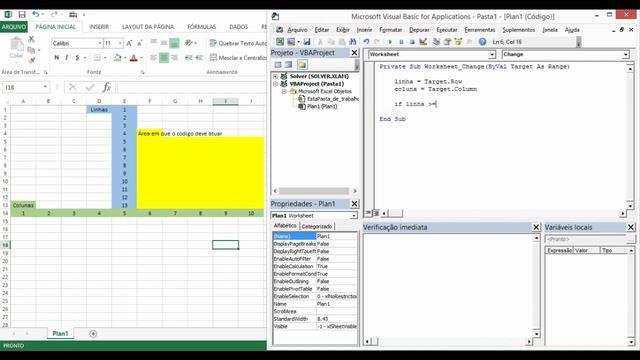Increase font size with the larger A icon
This screenshot has height=360, width=640.
[x=129, y=43]
